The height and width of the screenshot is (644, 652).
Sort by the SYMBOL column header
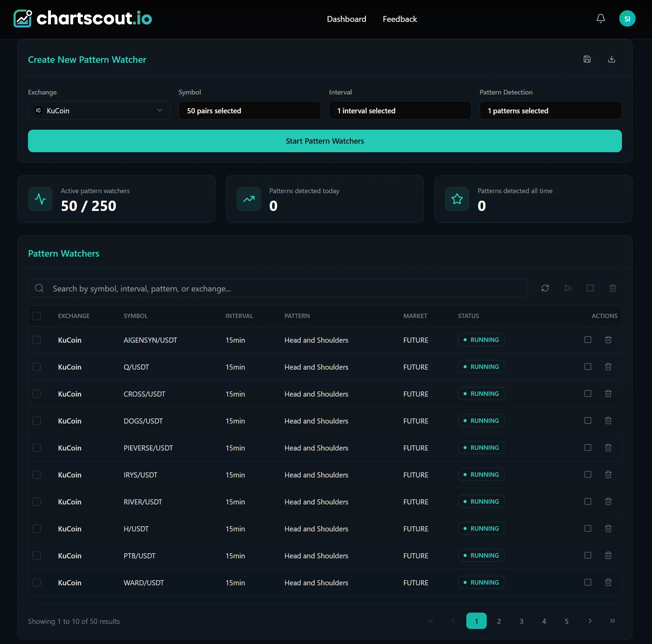click(x=136, y=316)
